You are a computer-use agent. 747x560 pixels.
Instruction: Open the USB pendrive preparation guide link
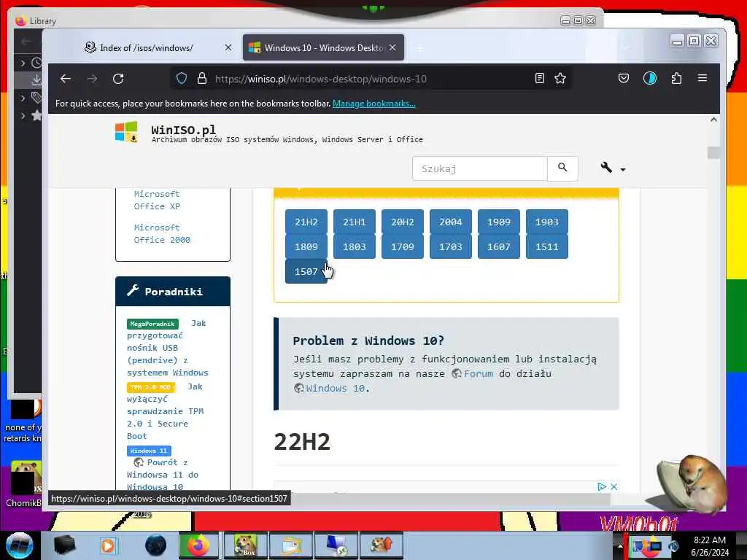(x=167, y=348)
